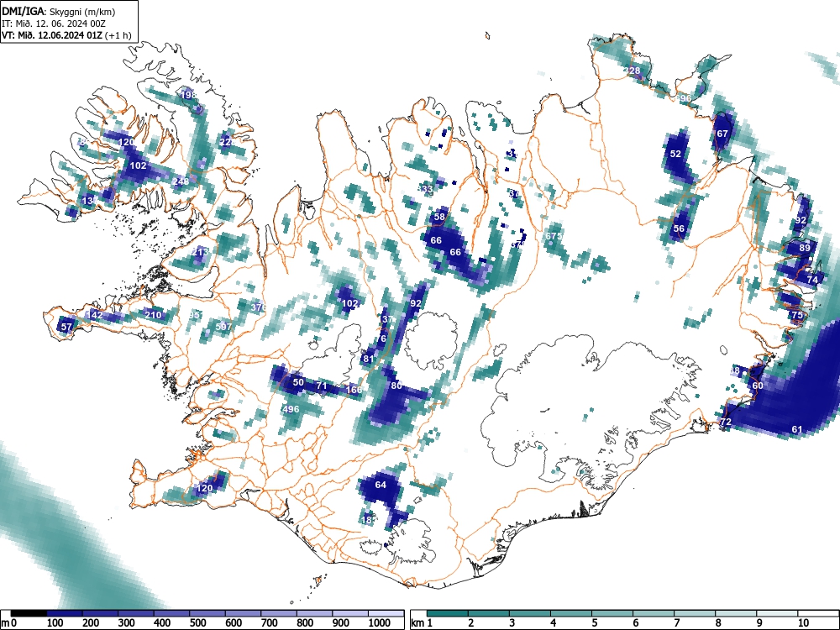840x630 pixels.
Task: Click the 'VT: Mið. 12.06.2024 01Z (+1 h)' line
Action: (66, 35)
